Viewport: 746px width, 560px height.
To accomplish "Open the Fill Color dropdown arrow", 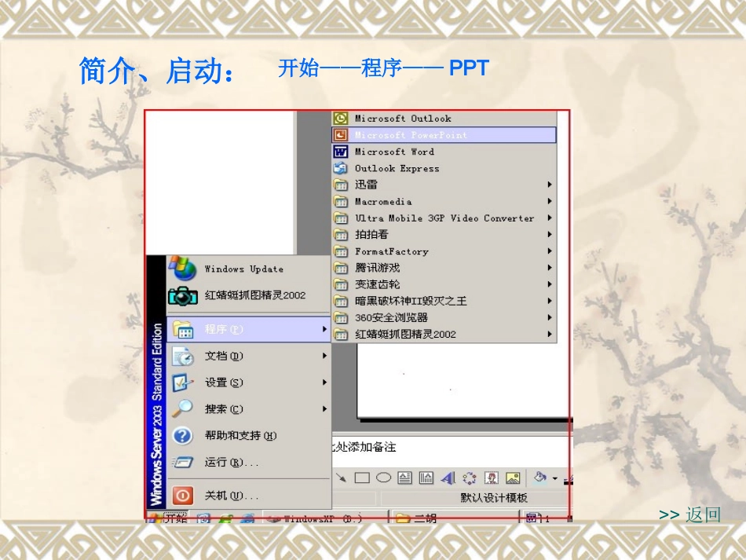I will pos(554,478).
